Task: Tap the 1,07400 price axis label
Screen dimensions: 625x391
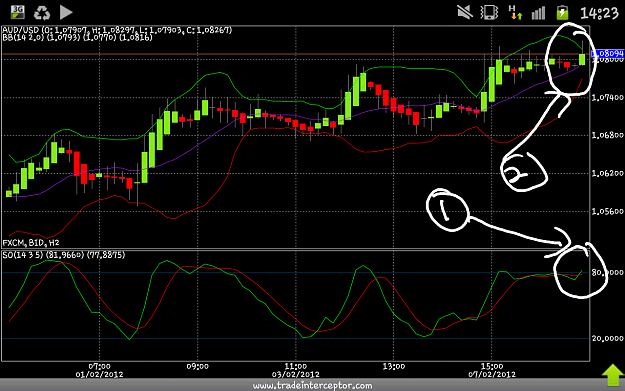Action: coord(607,97)
